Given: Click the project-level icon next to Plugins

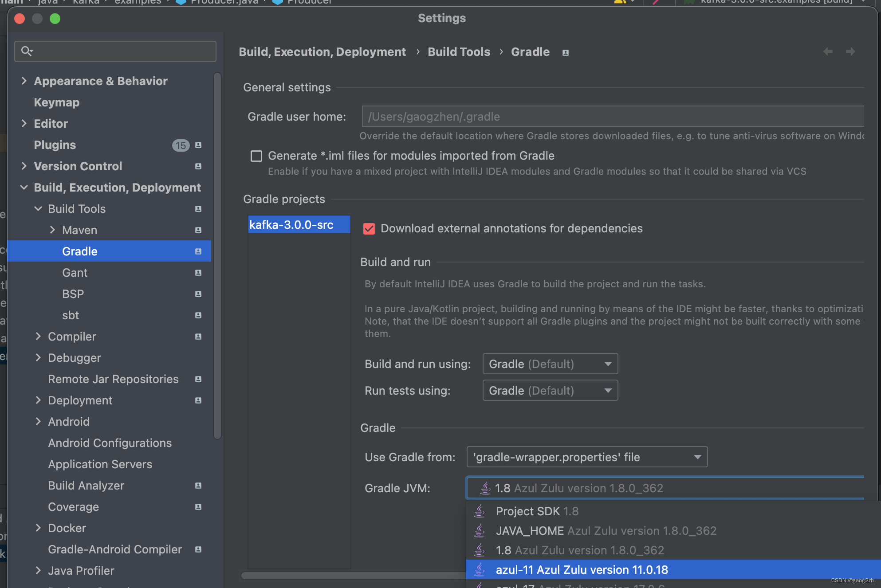Looking at the screenshot, I should coord(198,145).
